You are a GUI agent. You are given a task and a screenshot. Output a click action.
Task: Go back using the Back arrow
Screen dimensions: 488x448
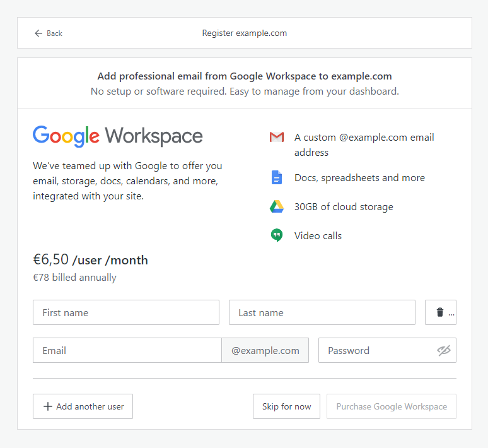38,33
